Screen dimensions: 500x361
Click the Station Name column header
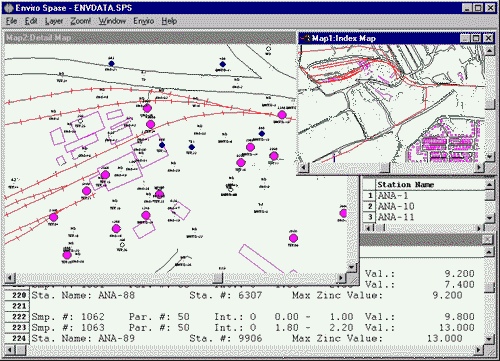click(405, 184)
